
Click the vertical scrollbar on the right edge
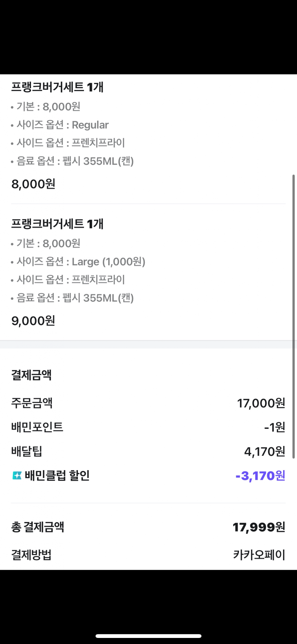pyautogui.click(x=293, y=316)
